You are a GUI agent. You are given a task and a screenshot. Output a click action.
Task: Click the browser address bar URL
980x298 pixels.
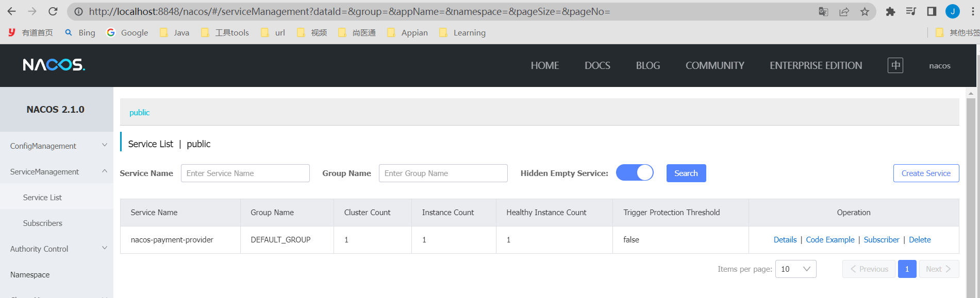pos(349,11)
